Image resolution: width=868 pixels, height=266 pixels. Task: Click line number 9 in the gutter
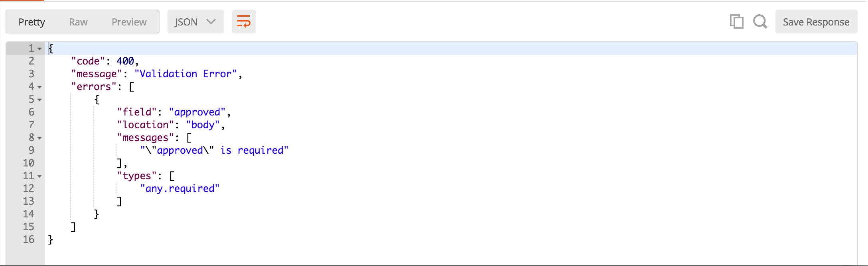click(31, 150)
